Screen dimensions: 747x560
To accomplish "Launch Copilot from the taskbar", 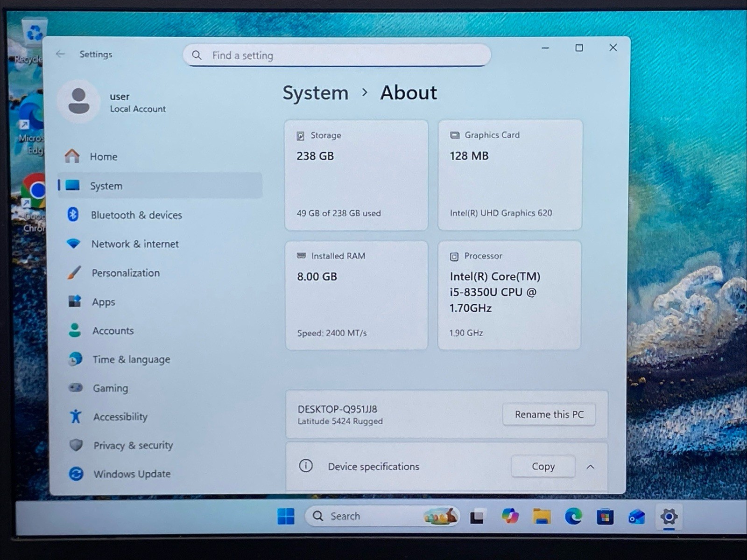I will pos(510,516).
